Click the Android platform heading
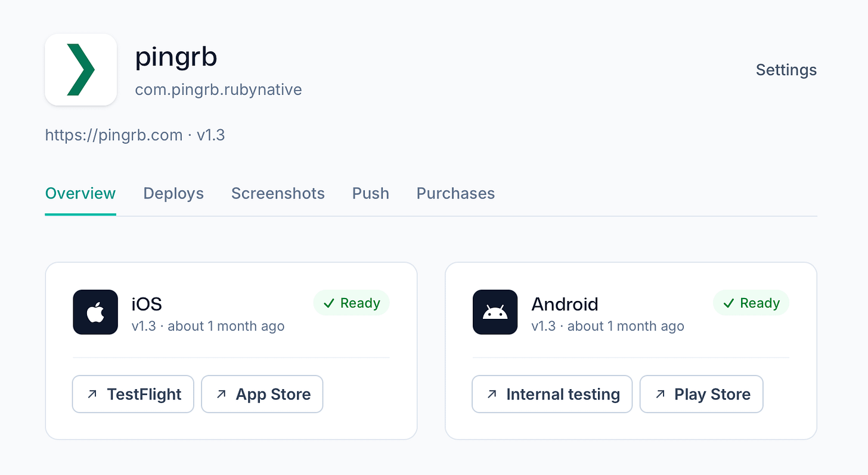The image size is (868, 475). coord(565,304)
